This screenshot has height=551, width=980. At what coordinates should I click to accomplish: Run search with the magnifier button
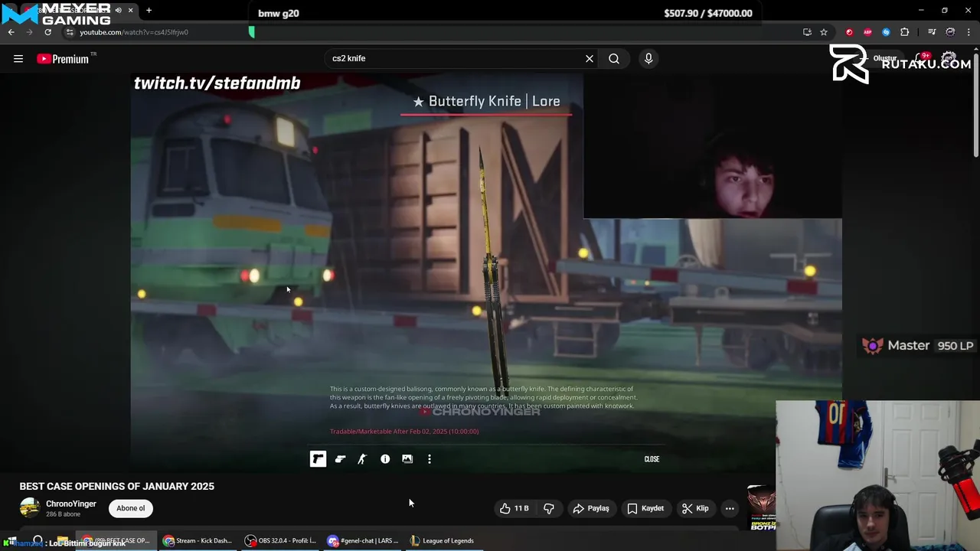(614, 58)
